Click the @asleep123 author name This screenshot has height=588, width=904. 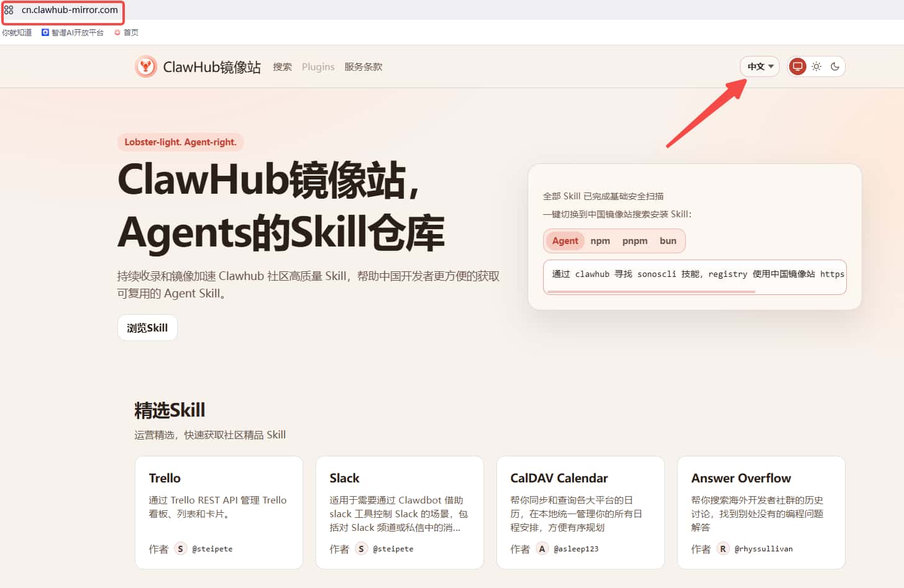tap(576, 549)
